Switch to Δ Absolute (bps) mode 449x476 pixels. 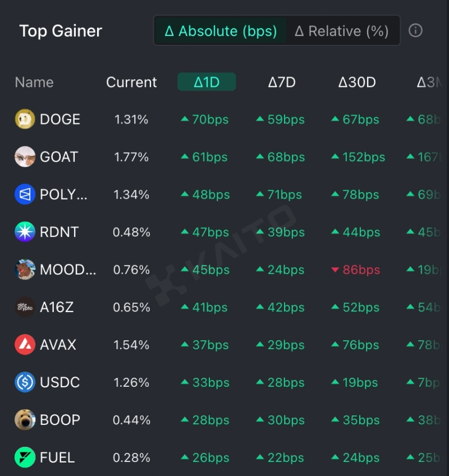pos(221,31)
